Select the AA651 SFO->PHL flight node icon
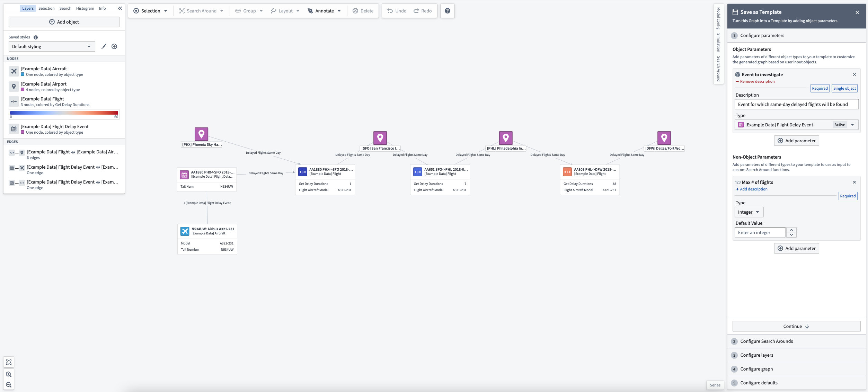Screen dimensions: 868x392 418,172
